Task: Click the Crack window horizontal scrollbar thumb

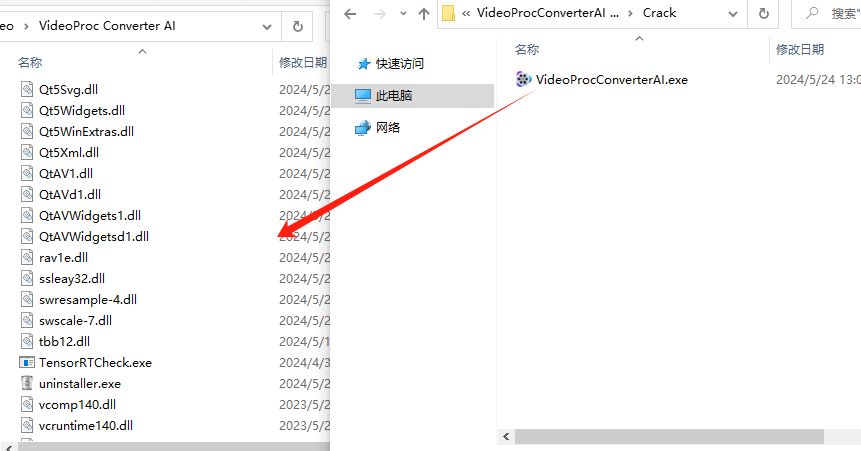Action: [x=669, y=437]
